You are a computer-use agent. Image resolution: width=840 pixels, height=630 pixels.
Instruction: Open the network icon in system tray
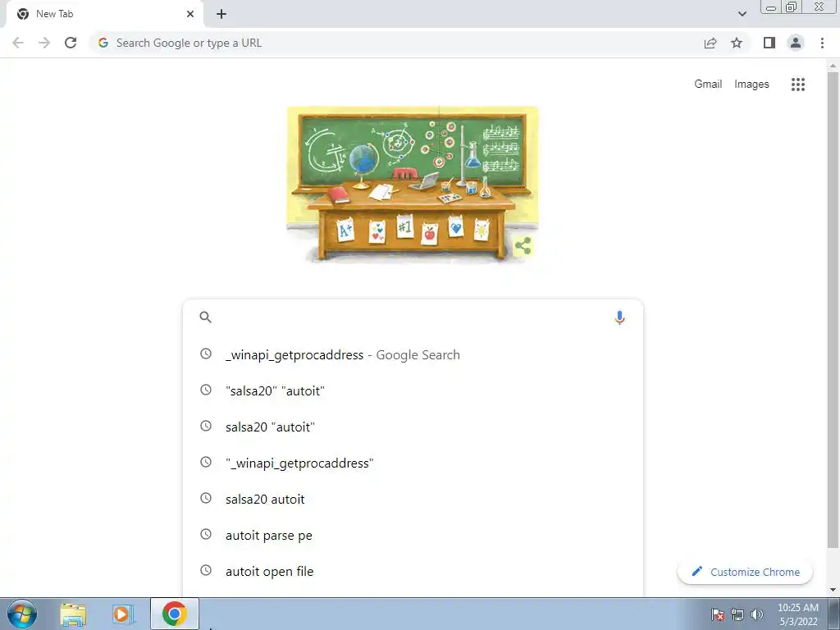point(737,614)
